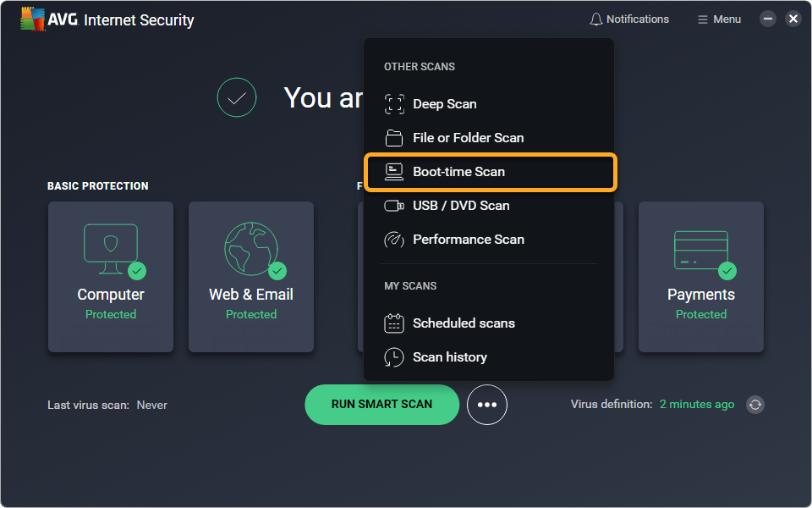812x508 pixels.
Task: Select the Deep Scan text entry
Action: point(444,103)
